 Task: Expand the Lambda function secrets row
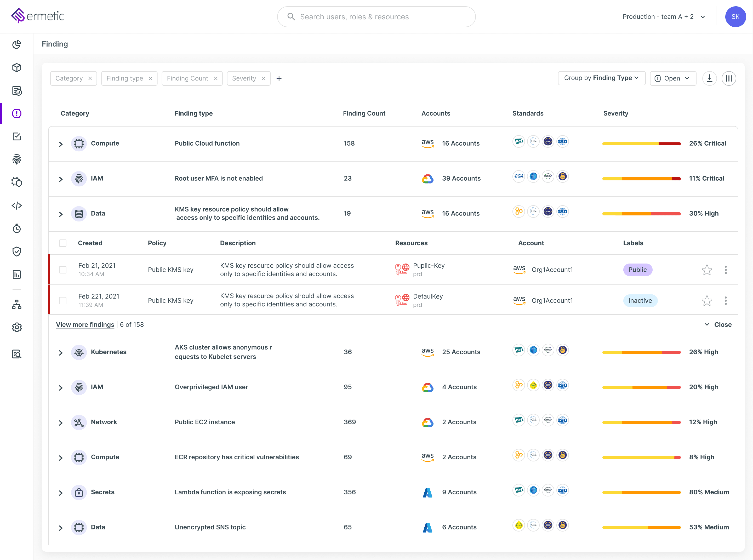(x=61, y=493)
